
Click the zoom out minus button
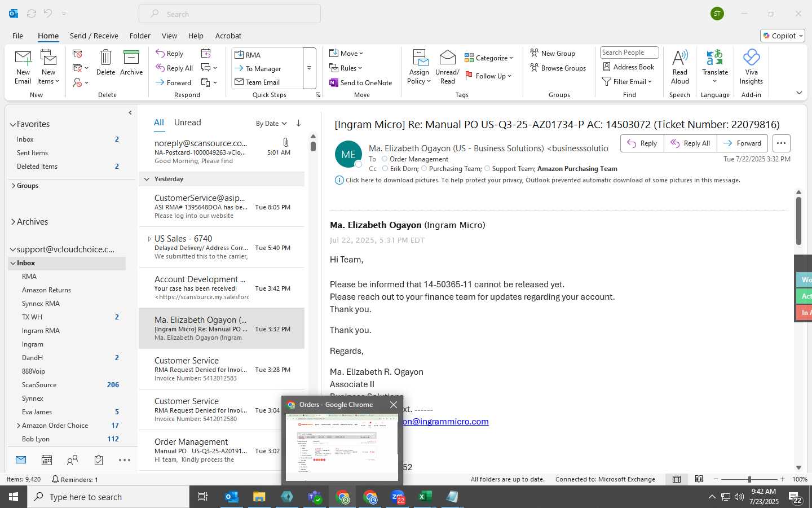coord(716,479)
